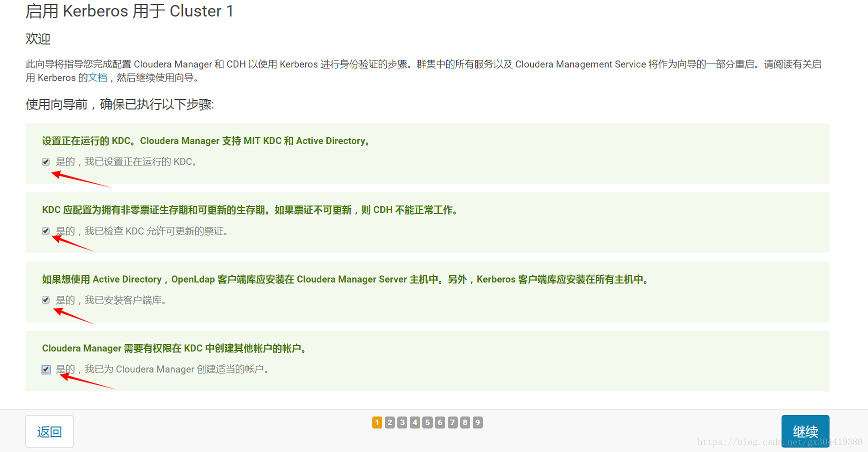Viewport: 868px width, 452px height.
Task: Click label '是的，我已安装客户端库。'
Action: [111, 300]
